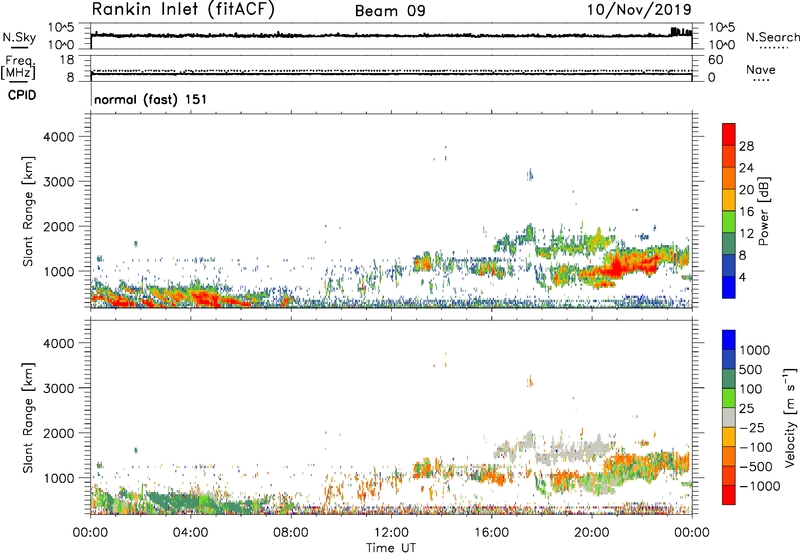Viewport: 800px width, 554px height.
Task: Select the 'Freq. [MHz]' label
Action: pyautogui.click(x=18, y=68)
